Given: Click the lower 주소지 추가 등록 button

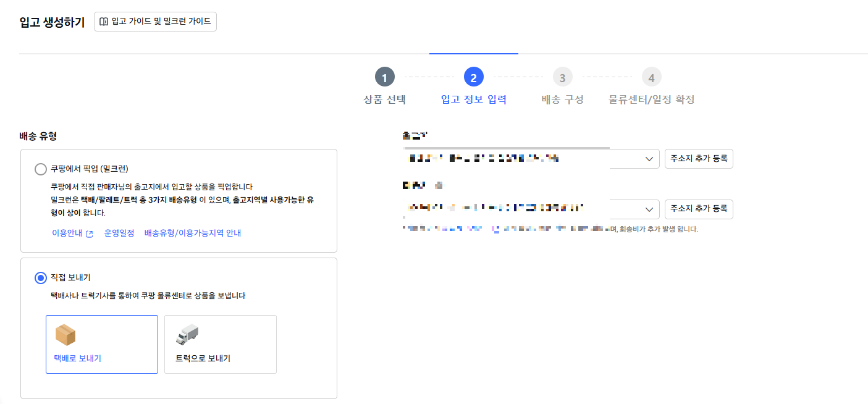Looking at the screenshot, I should click(699, 209).
